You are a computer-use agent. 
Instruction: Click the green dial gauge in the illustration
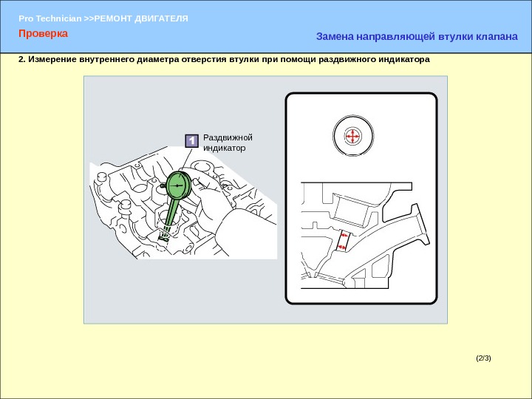point(179,185)
